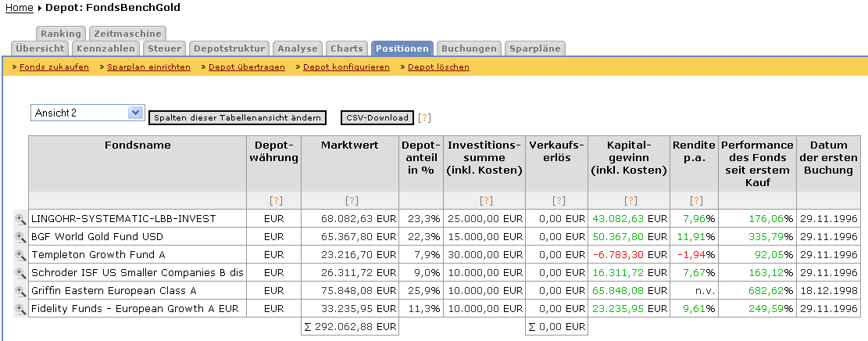Viewport: 868px width, 341px height.
Task: Open help icon next to CSV-Download
Action: (424, 117)
